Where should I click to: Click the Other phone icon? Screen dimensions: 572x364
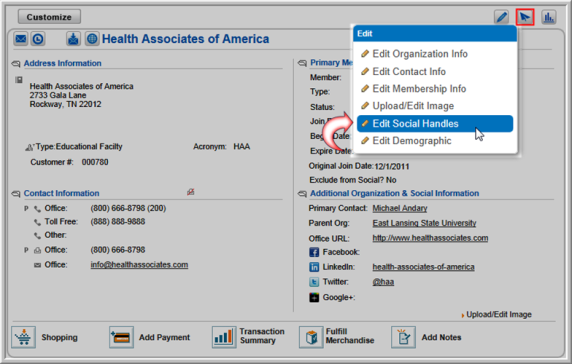37,236
